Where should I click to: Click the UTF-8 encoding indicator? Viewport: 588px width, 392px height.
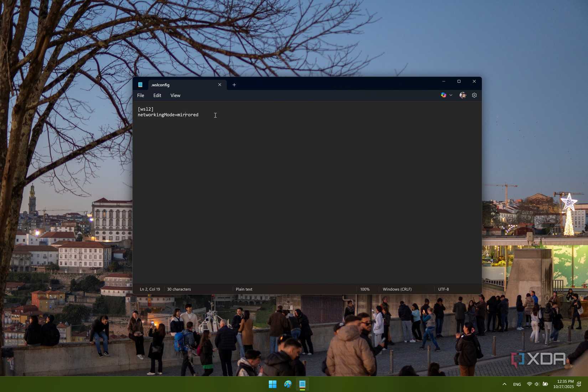(443, 289)
